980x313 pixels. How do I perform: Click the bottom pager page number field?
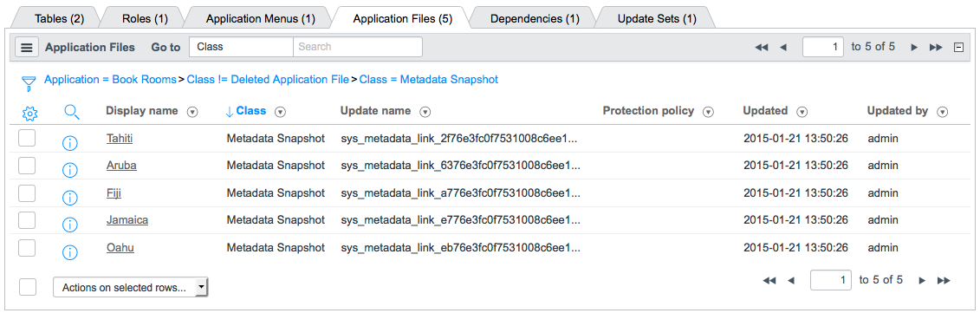pyautogui.click(x=831, y=280)
